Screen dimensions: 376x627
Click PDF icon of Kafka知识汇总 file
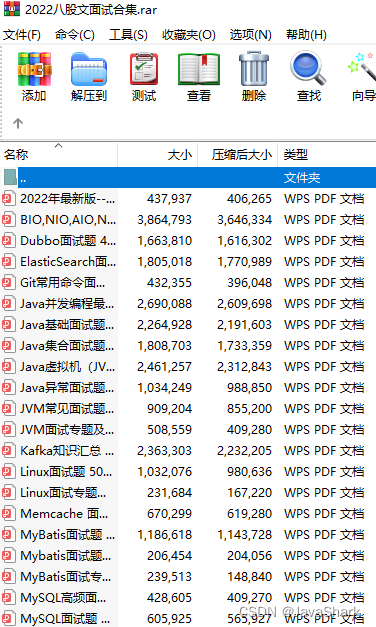9,451
